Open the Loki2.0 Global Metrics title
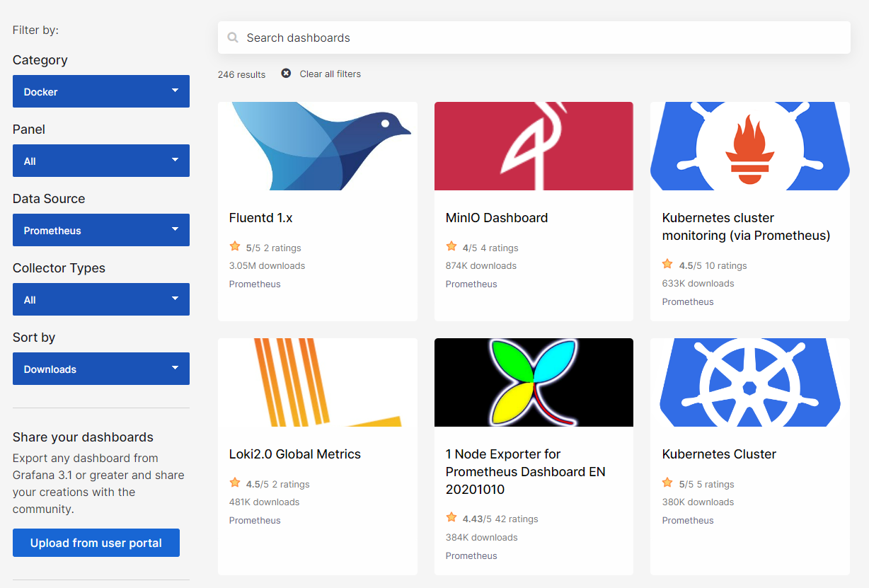Image resolution: width=869 pixels, height=588 pixels. 295,454
